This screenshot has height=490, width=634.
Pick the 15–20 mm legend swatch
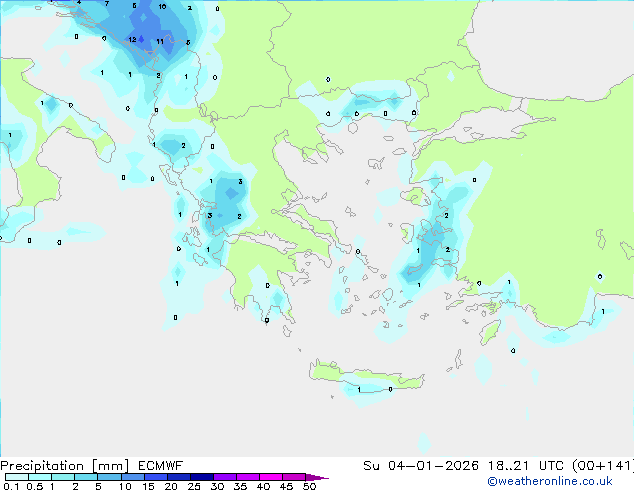pyautogui.click(x=155, y=477)
